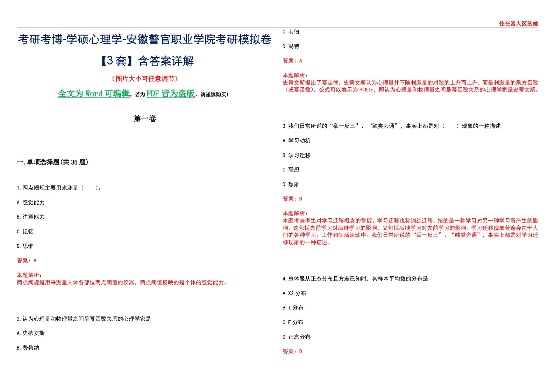Click question 2's 答案：A line
The image size is (555, 392).
292,61
